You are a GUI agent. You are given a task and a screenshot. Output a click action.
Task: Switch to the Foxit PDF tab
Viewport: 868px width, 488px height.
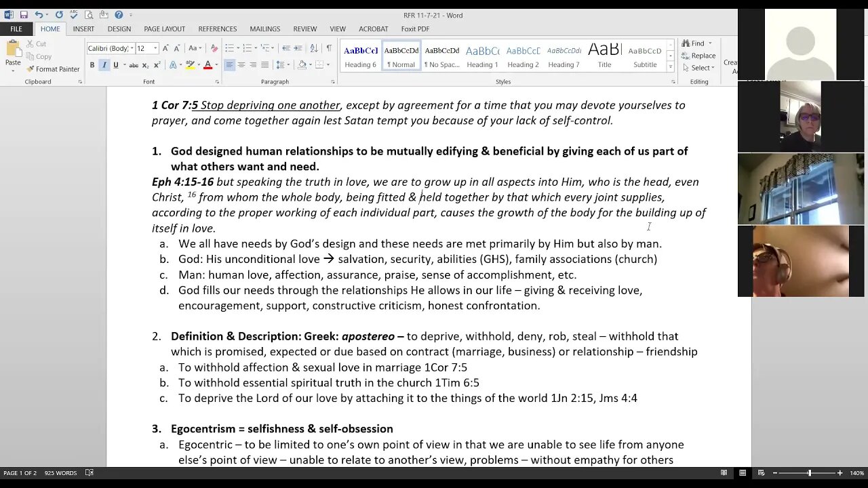click(415, 29)
